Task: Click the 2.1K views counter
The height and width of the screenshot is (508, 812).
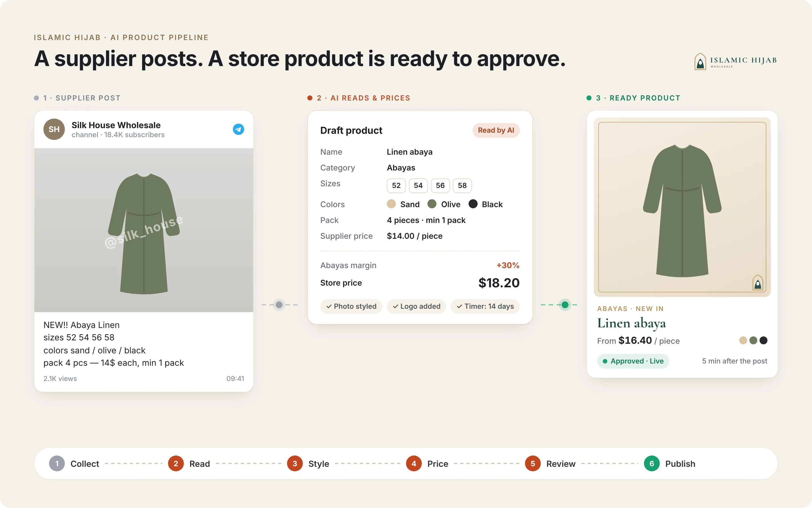Action: point(60,379)
